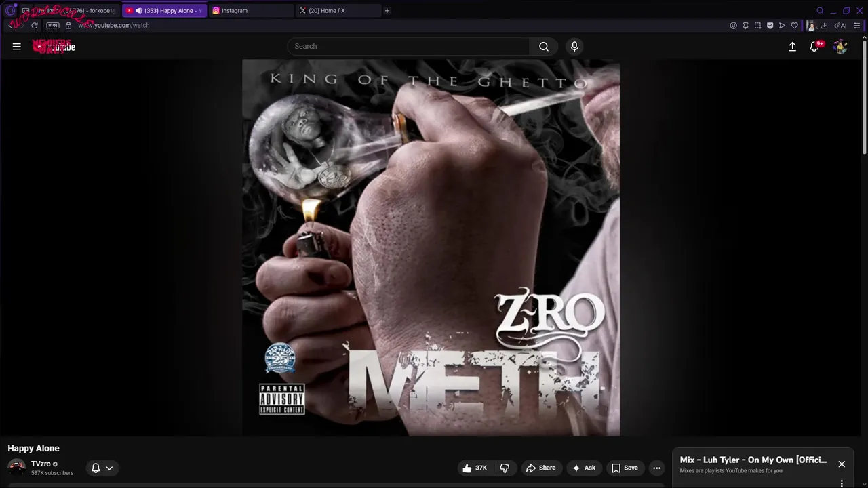
Task: Open the emoji reaction icon in the address bar
Action: tap(733, 26)
